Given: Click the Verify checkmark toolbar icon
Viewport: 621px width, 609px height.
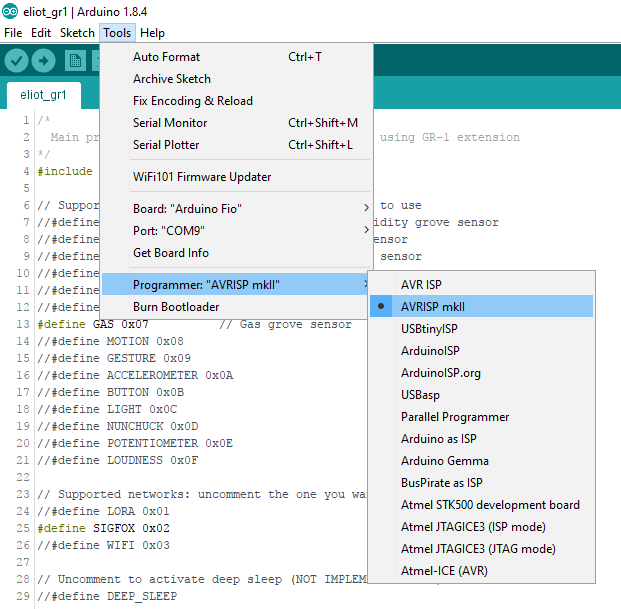Looking at the screenshot, I should 16,61.
